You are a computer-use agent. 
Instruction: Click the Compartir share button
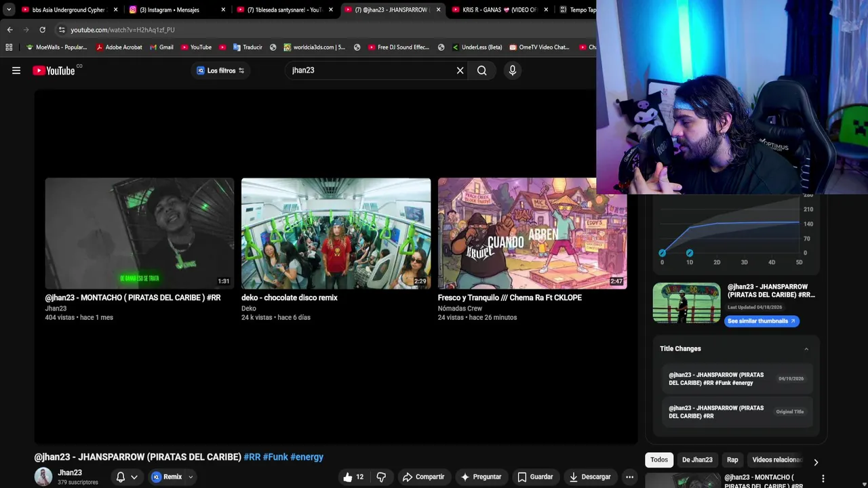coord(423,477)
